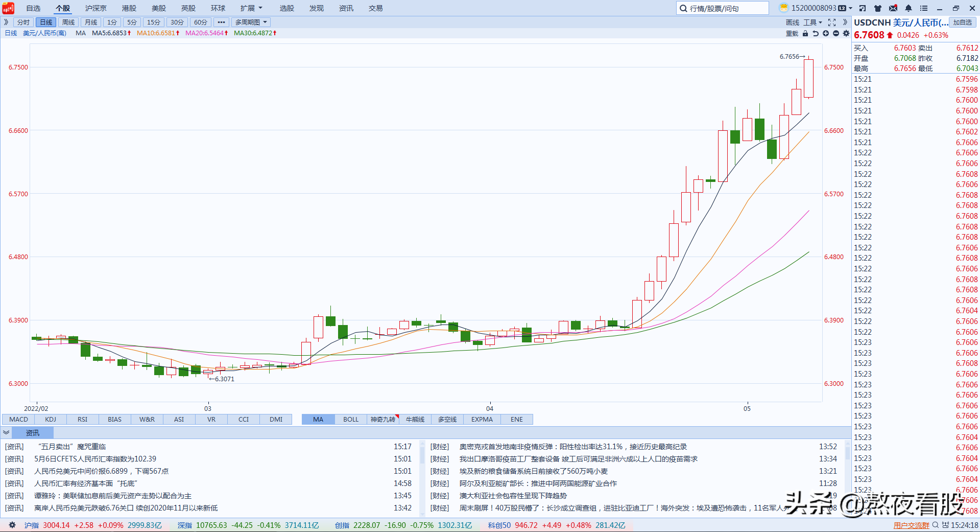Click the status bar search magnifier icon
This screenshot has width=980, height=532.
[x=936, y=525]
